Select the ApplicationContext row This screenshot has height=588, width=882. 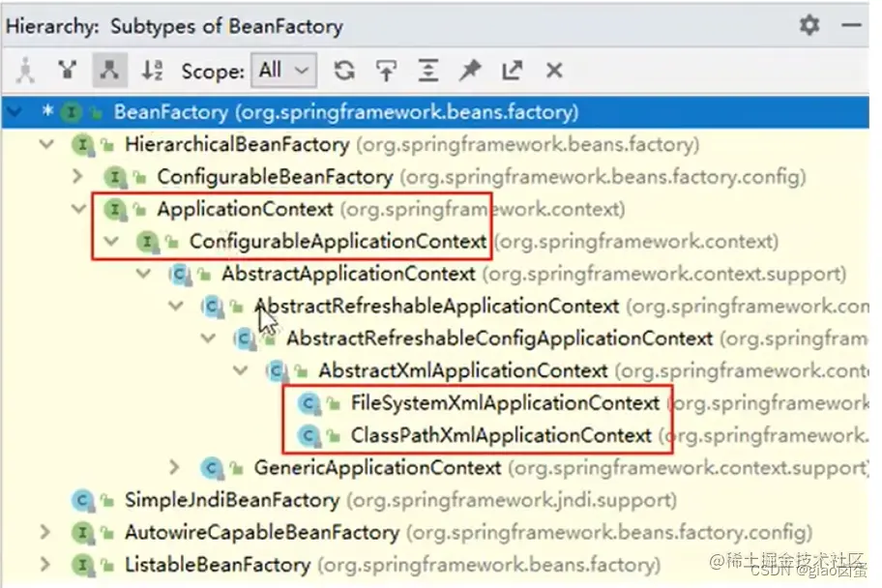pos(435,209)
